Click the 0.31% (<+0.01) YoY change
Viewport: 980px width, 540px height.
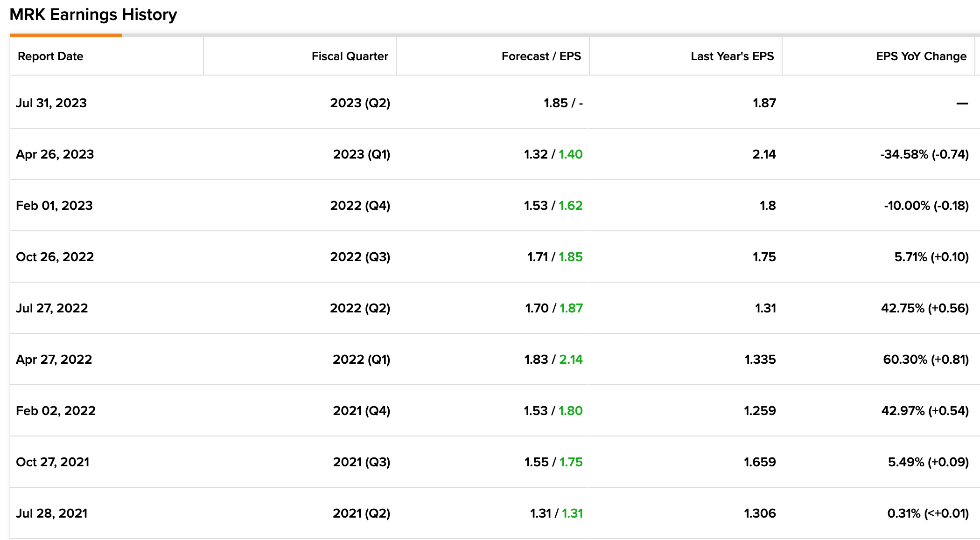pyautogui.click(x=928, y=513)
